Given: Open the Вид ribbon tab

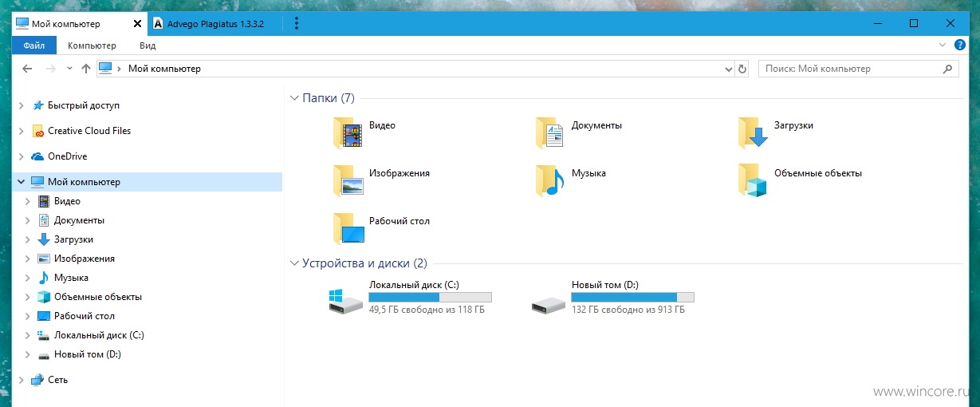Looking at the screenshot, I should [147, 45].
